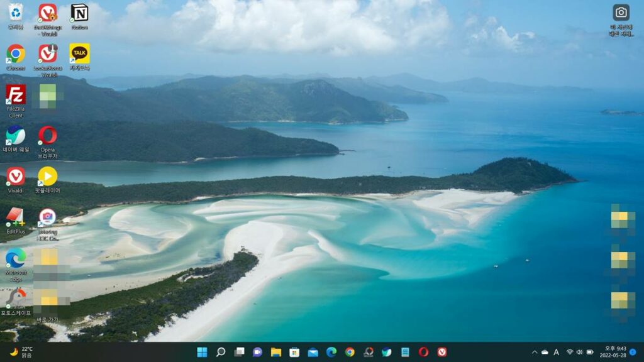Image resolution: width=644 pixels, height=362 pixels.
Task: Open the camera screenshot icon at top right
Action: [x=621, y=13]
